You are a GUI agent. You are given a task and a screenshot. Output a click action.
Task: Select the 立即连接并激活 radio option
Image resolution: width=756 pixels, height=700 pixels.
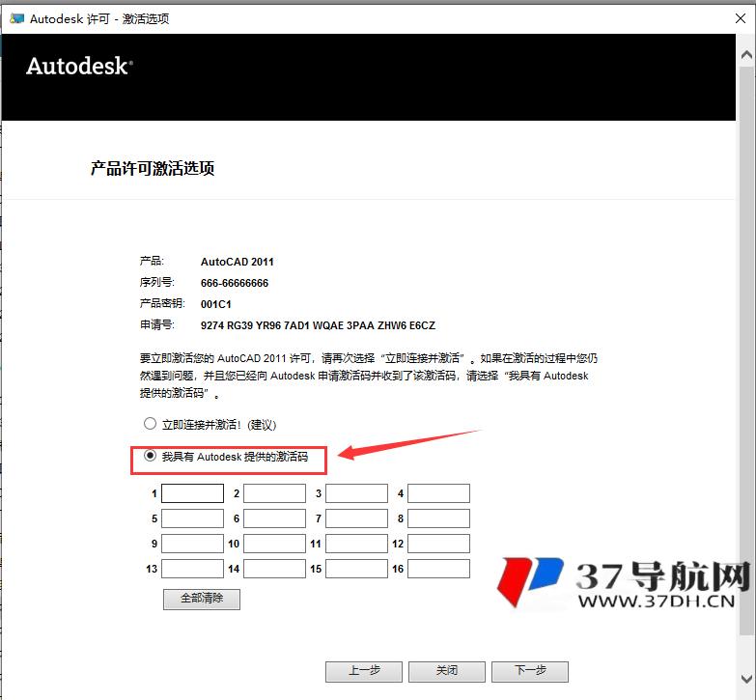tap(150, 424)
